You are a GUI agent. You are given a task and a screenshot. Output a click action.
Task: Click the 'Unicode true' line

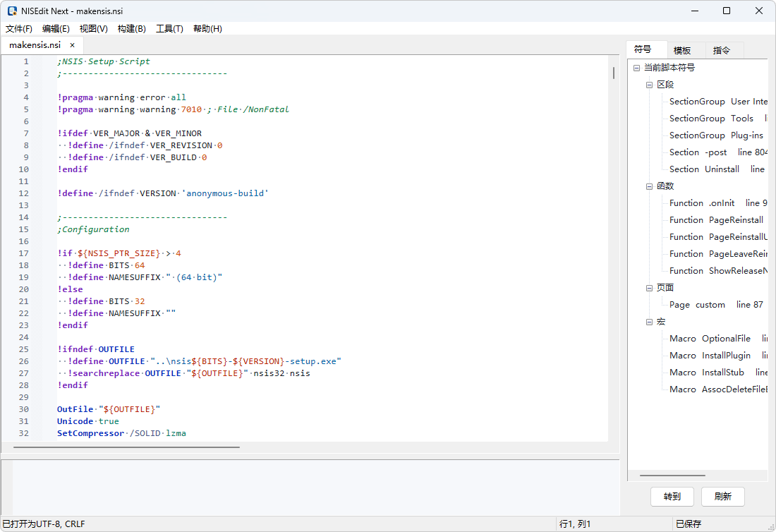coord(88,421)
